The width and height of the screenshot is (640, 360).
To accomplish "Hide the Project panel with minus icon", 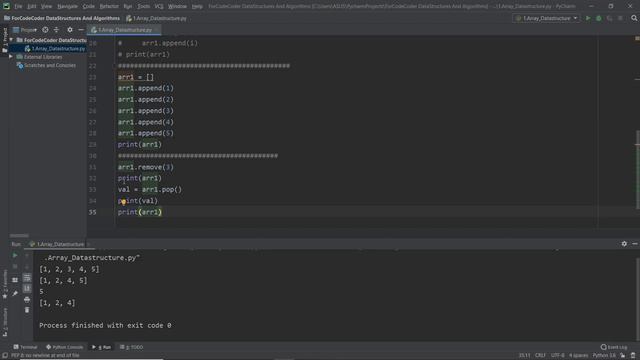I will point(81,30).
